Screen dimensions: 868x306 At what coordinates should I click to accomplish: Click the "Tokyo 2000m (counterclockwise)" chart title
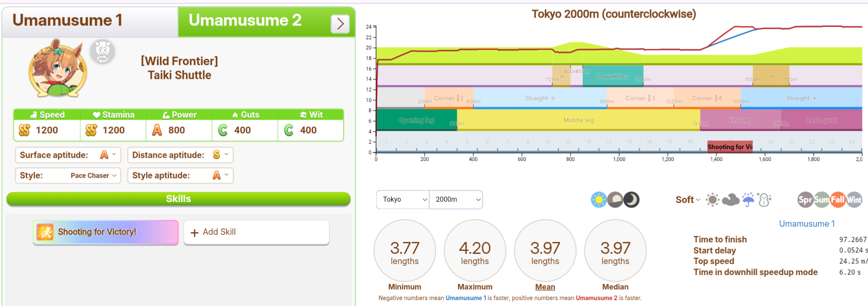click(614, 14)
